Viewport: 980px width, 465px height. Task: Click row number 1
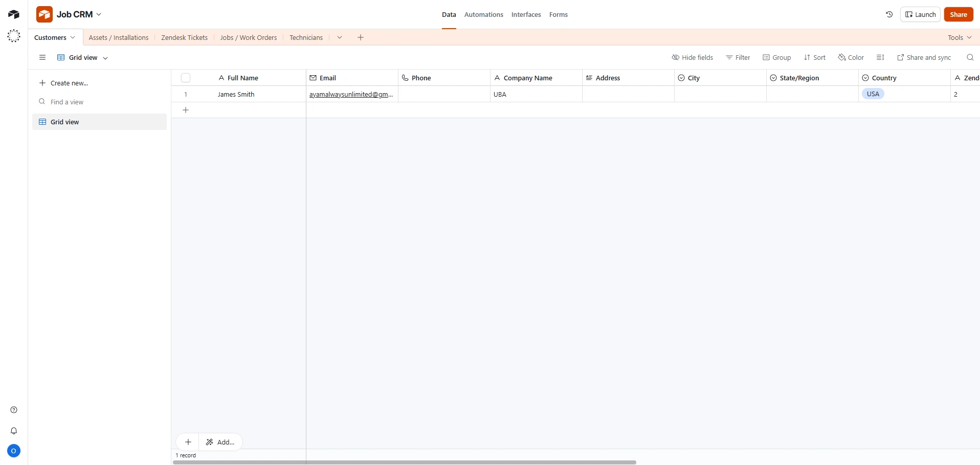click(186, 95)
